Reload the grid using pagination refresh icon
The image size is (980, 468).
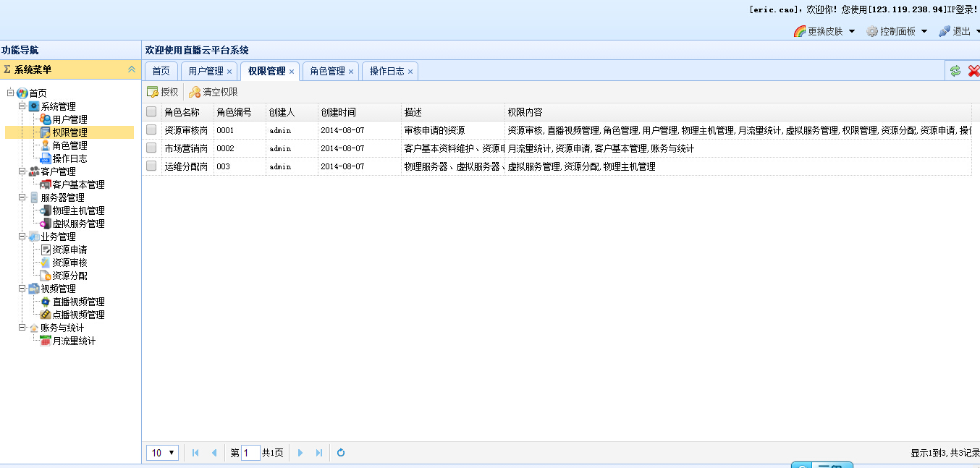(x=341, y=453)
